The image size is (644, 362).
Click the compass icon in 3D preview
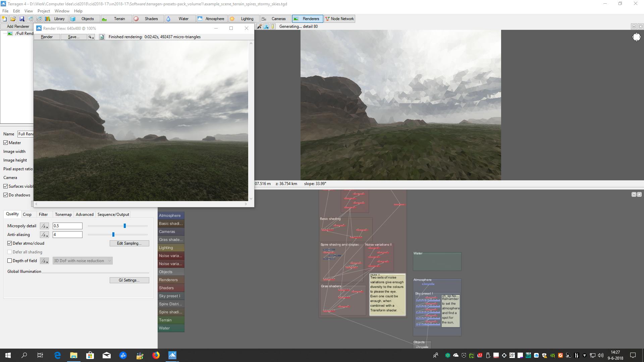click(x=636, y=37)
